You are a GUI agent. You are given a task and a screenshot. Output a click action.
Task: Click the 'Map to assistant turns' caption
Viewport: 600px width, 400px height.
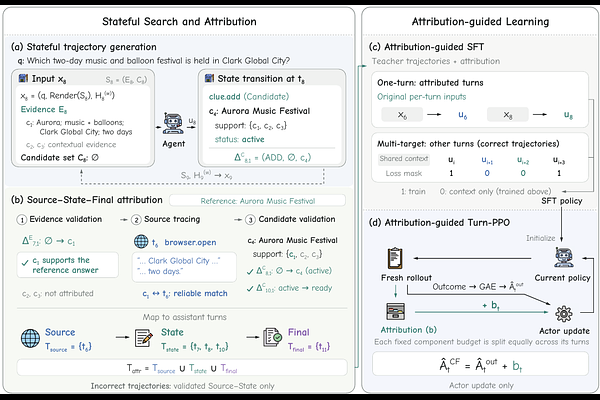(184, 317)
